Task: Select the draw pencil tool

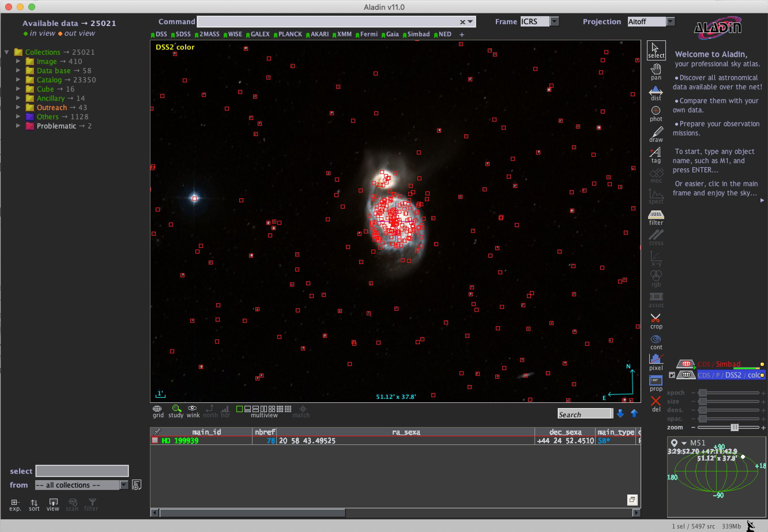Action: (656, 134)
